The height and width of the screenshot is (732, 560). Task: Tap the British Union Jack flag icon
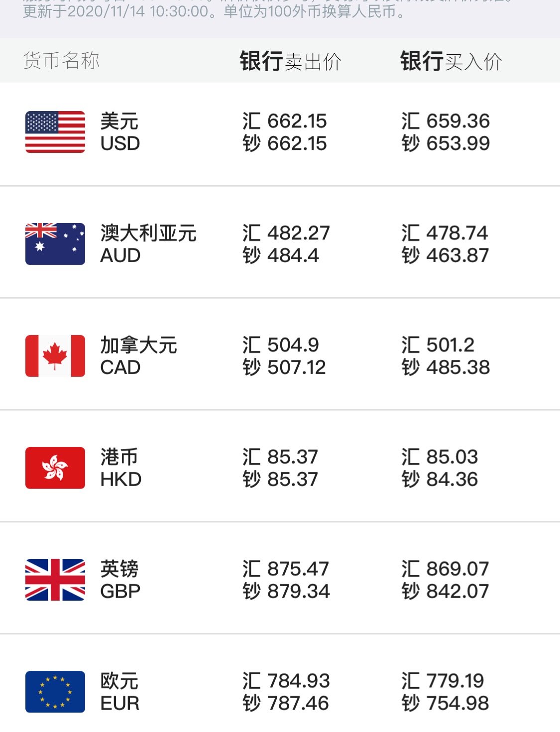[55, 580]
